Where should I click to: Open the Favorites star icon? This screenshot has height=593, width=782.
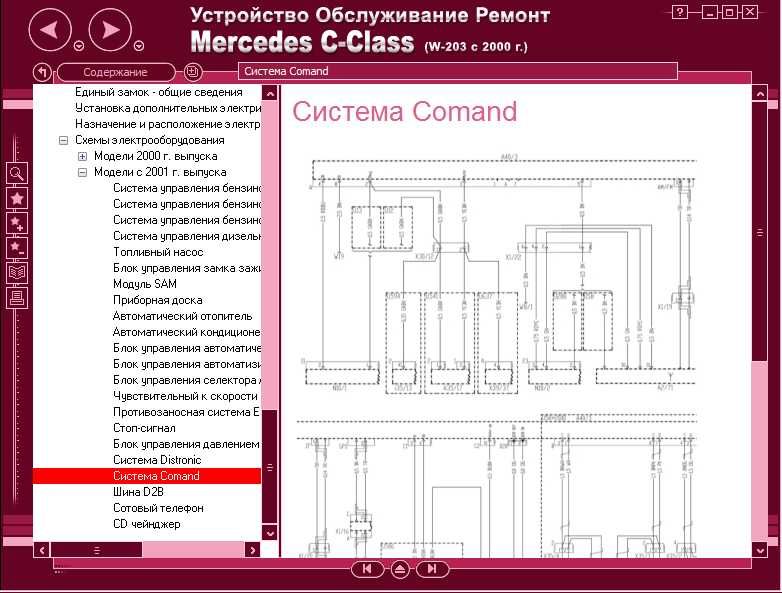[16, 198]
